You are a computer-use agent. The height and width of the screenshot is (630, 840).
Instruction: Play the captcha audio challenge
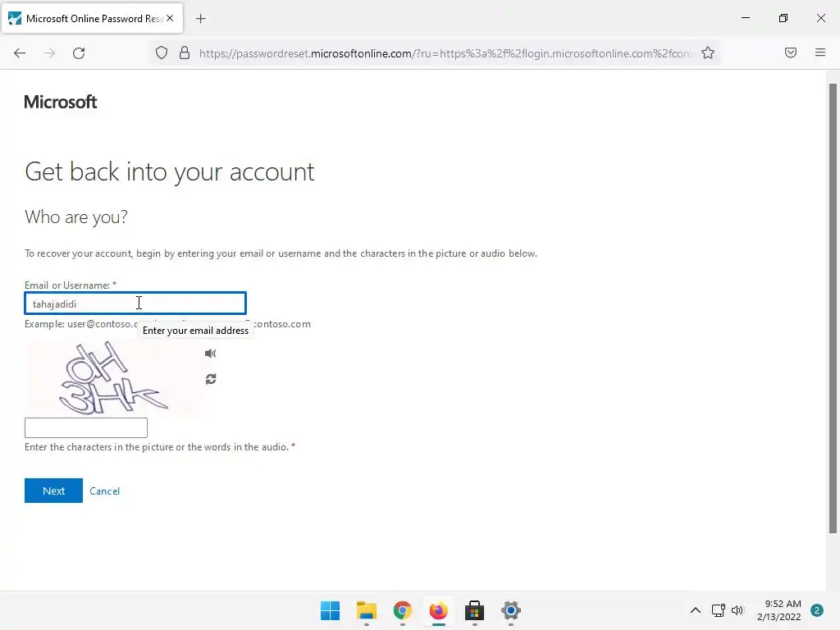[x=211, y=353]
